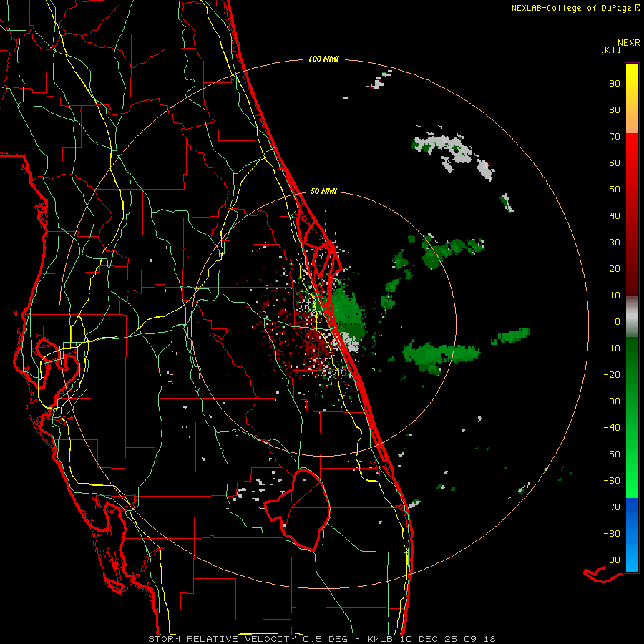Click the -10 value on velocity scale

[x=612, y=348]
